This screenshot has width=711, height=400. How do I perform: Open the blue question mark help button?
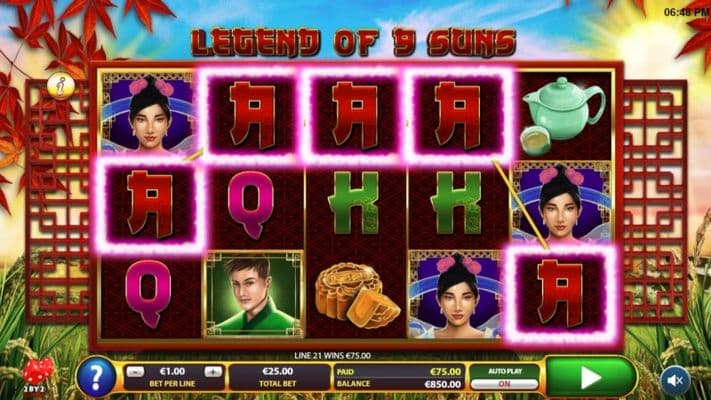[x=96, y=377]
